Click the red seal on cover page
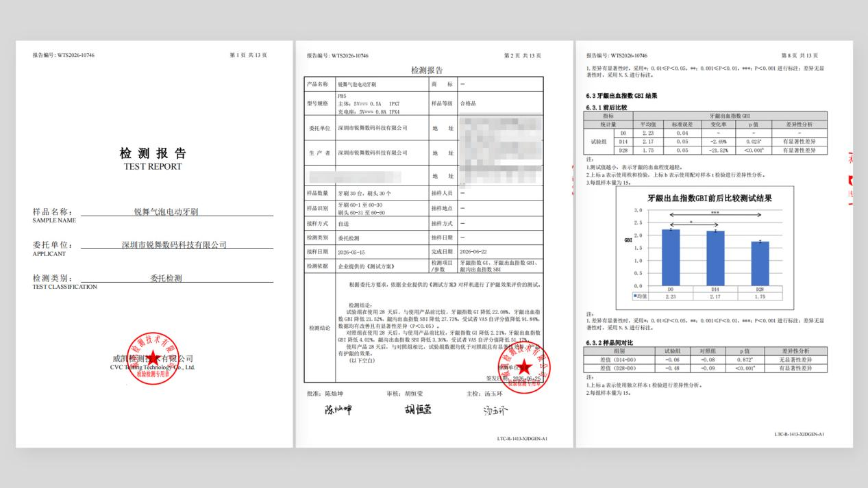Image resolution: width=868 pixels, height=488 pixels. pos(152,358)
